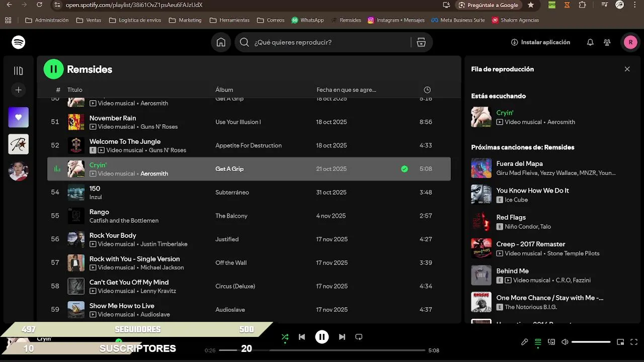
Task: Open the Herramientas bookmarks folder
Action: (x=229, y=20)
